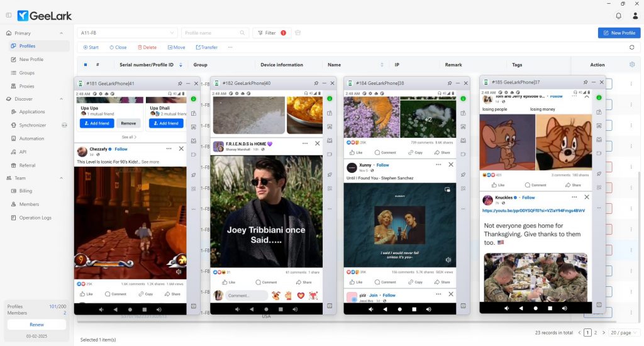Dismiss the Xunny post with X

tap(450, 164)
